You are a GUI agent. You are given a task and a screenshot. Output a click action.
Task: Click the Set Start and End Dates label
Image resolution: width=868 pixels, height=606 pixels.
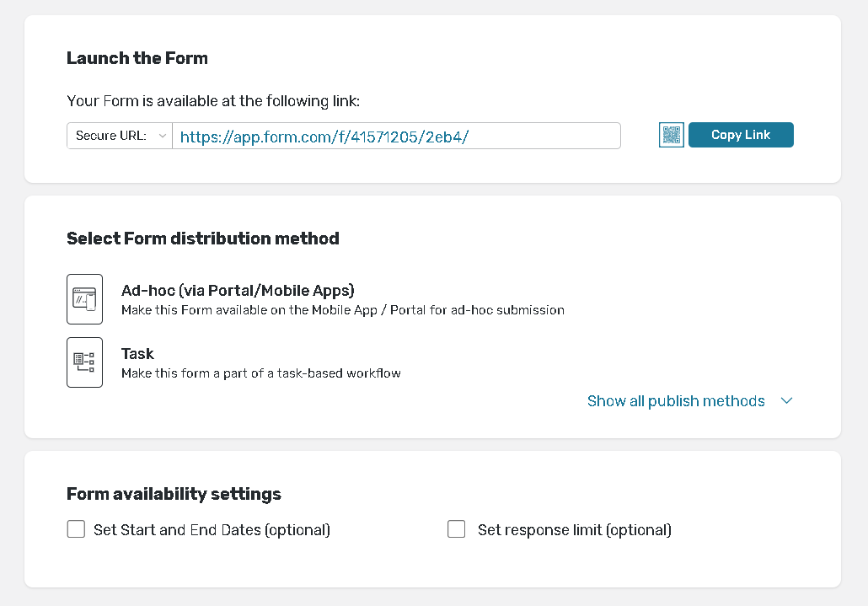[x=212, y=530]
